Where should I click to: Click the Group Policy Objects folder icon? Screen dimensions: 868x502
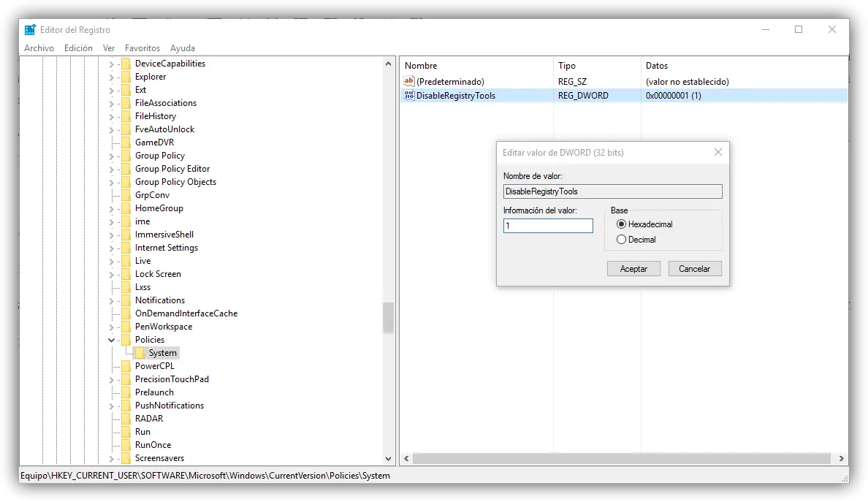tap(126, 182)
